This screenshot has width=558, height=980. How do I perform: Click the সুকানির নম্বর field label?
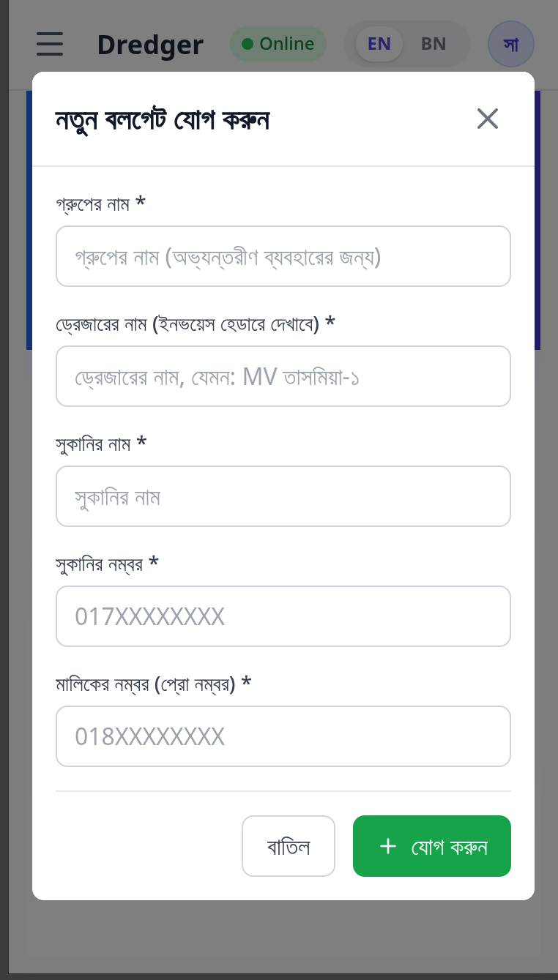(100, 564)
